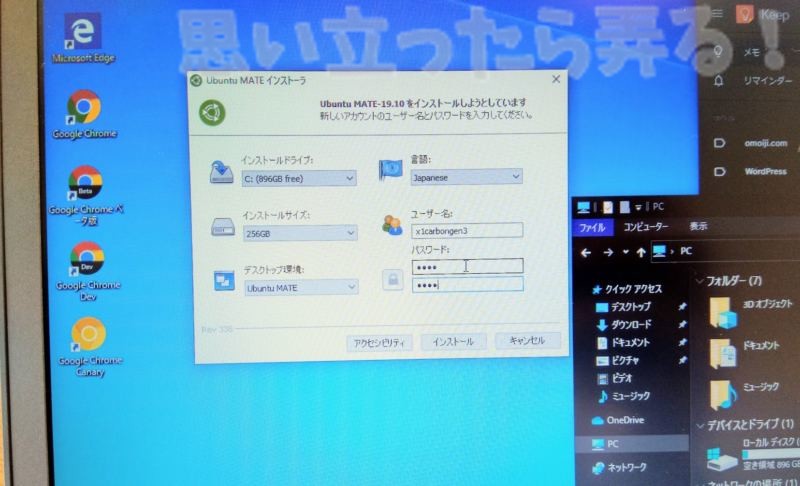Open the Ubuntu MATE desktop environment dropdown
Image resolution: width=800 pixels, height=486 pixels.
tap(301, 288)
